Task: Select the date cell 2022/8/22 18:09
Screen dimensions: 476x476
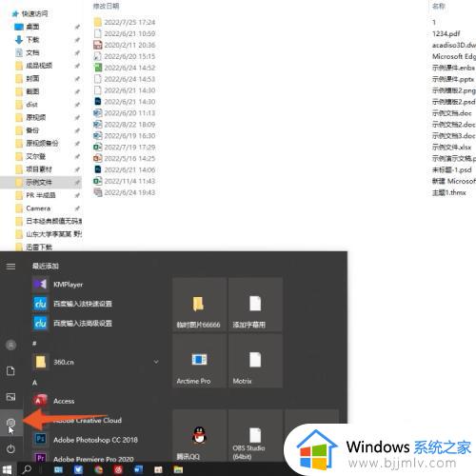Action: click(x=129, y=125)
